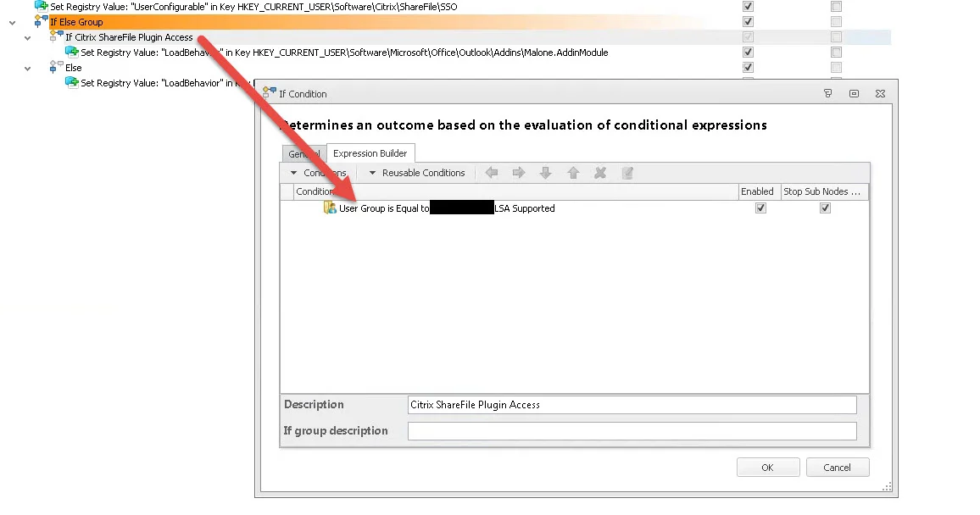Viewport: 980px width, 515px height.
Task: Click the If group description field
Action: click(x=632, y=431)
